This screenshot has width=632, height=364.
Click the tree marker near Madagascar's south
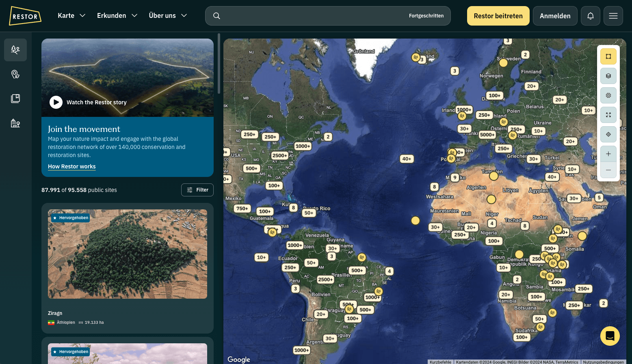point(552,312)
